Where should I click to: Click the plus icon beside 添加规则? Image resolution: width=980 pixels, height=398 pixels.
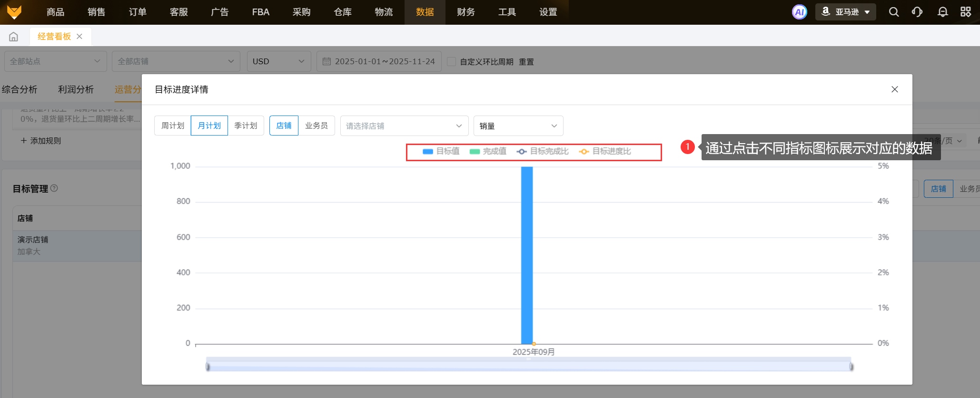tap(24, 141)
